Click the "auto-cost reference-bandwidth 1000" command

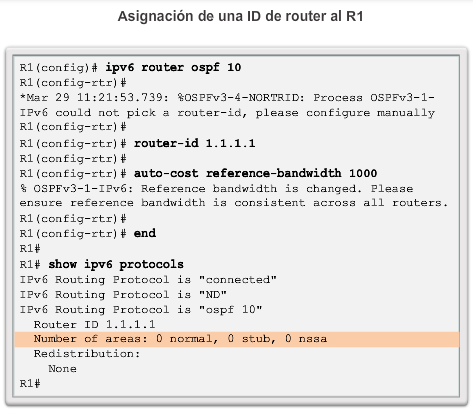[255, 174]
